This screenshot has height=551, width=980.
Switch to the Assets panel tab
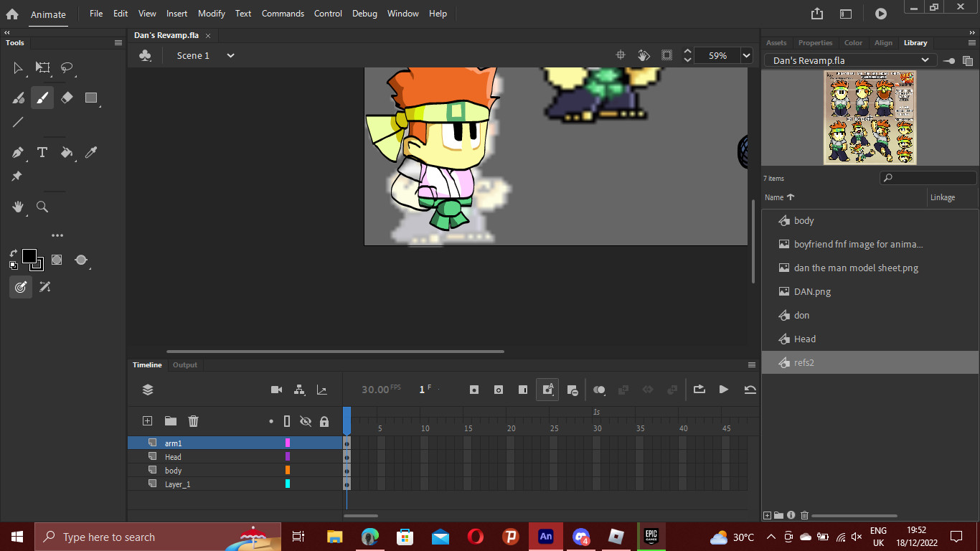776,43
